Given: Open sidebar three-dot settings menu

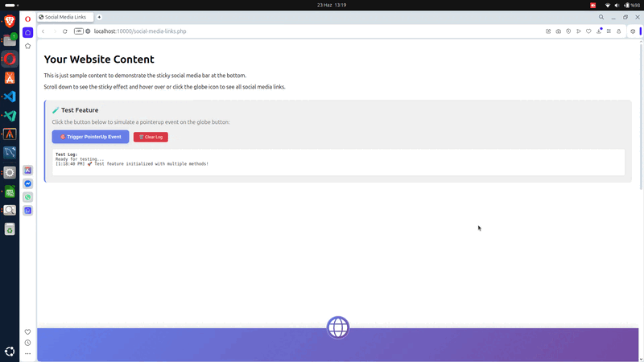Looking at the screenshot, I should pyautogui.click(x=27, y=353).
